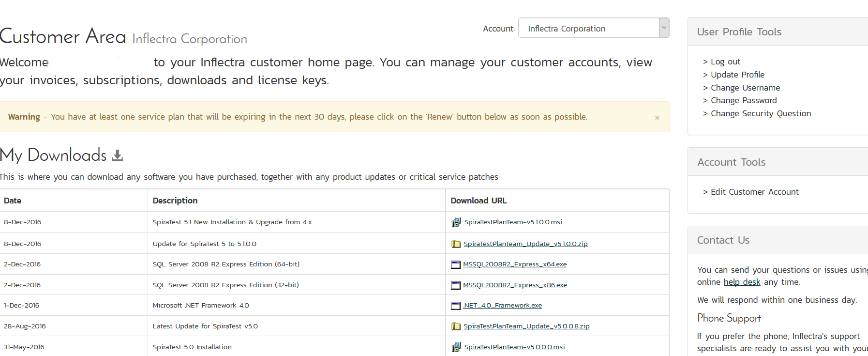Click Edit Customer Account
Viewport: 868px width, 356px height.
click(754, 192)
